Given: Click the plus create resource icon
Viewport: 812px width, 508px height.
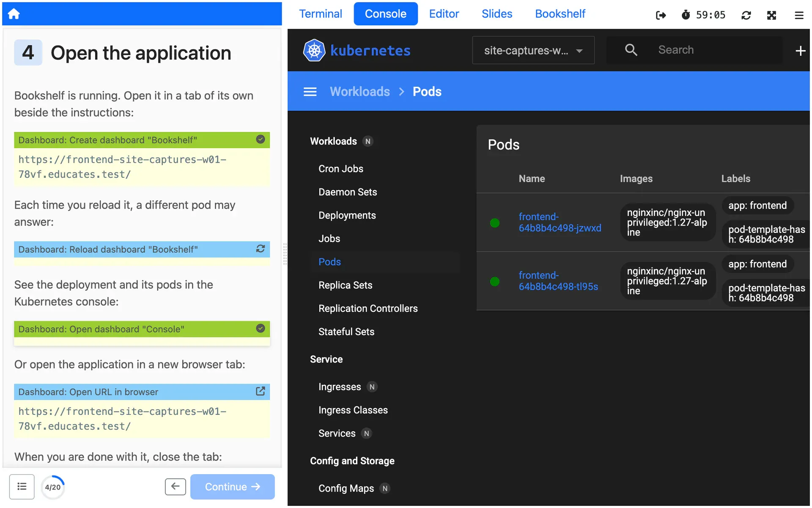Looking at the screenshot, I should (800, 51).
